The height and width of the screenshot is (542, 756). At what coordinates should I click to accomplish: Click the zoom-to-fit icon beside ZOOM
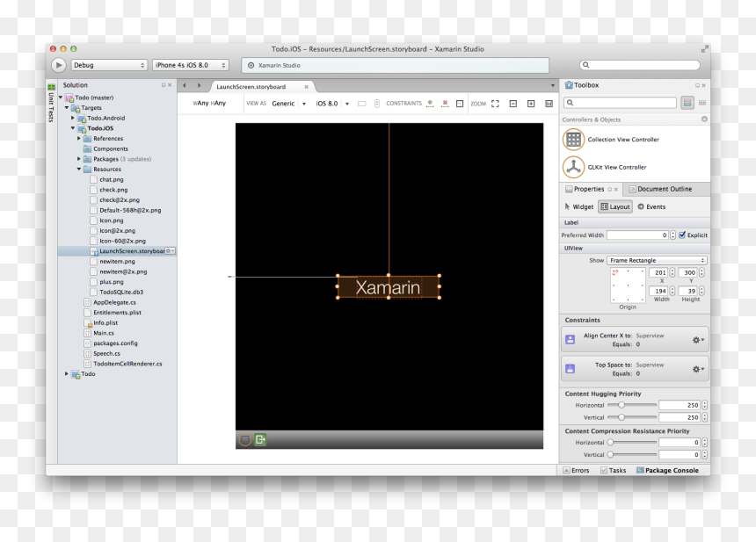[x=495, y=104]
